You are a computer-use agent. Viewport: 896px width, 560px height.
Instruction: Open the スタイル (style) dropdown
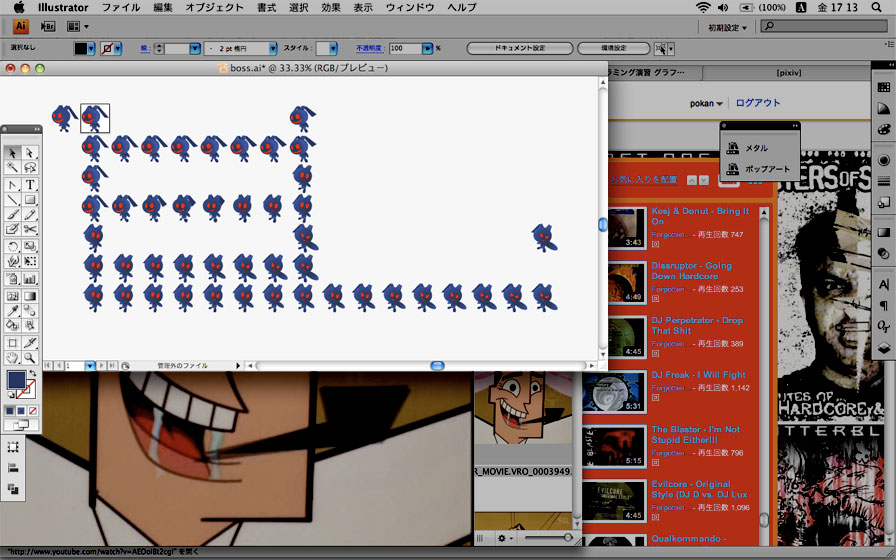(x=333, y=49)
